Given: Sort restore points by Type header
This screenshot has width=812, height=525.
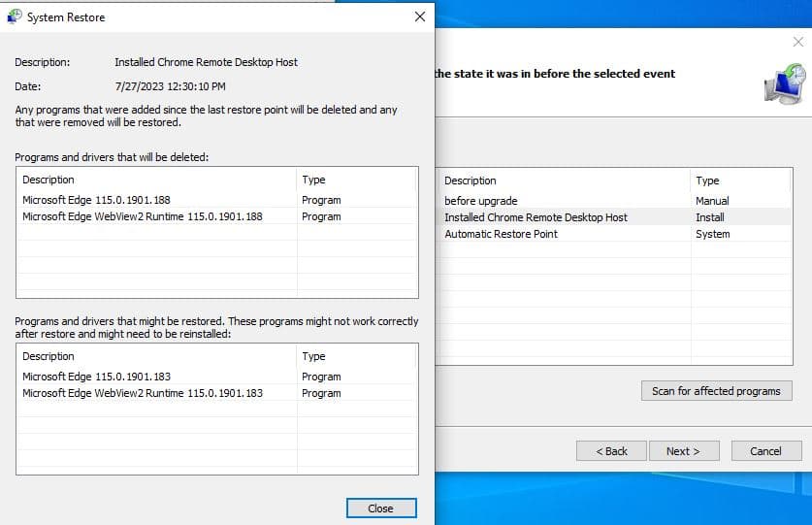Looking at the screenshot, I should 740,180.
